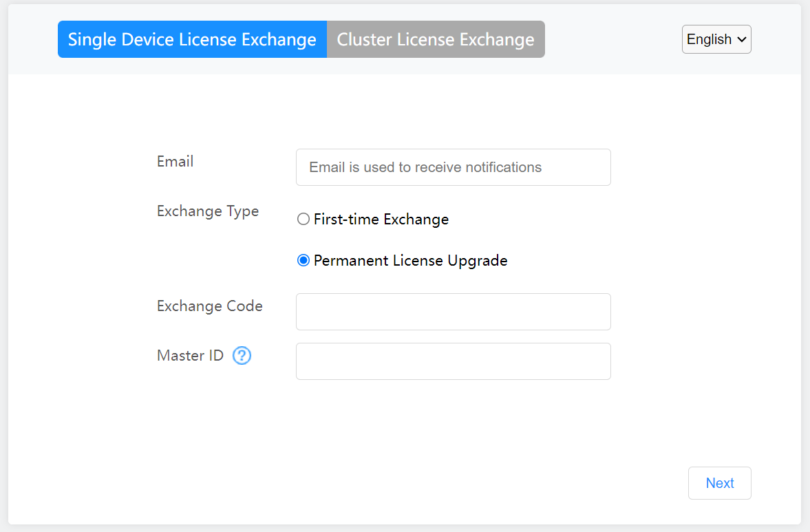Click the "Exchange Code" field label

coord(210,306)
